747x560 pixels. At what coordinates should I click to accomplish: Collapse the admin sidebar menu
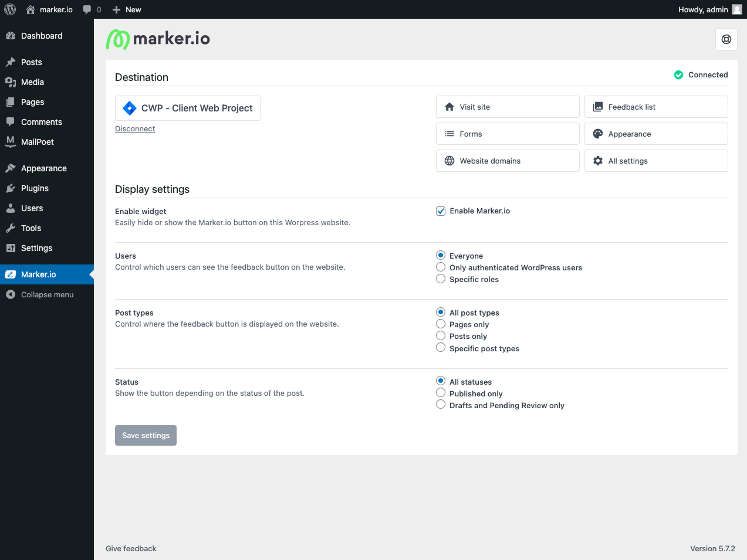[x=40, y=294]
